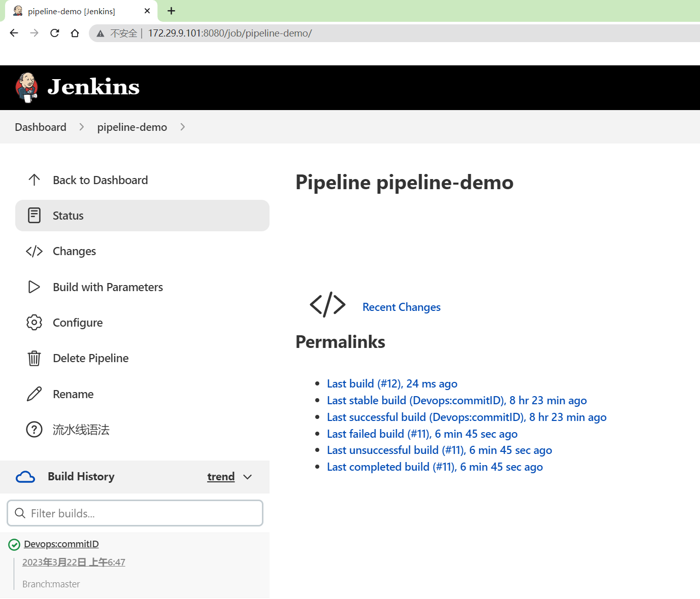Expand the chevron after Dashboard breadcrumb
This screenshot has height=599, width=700.
[82, 127]
